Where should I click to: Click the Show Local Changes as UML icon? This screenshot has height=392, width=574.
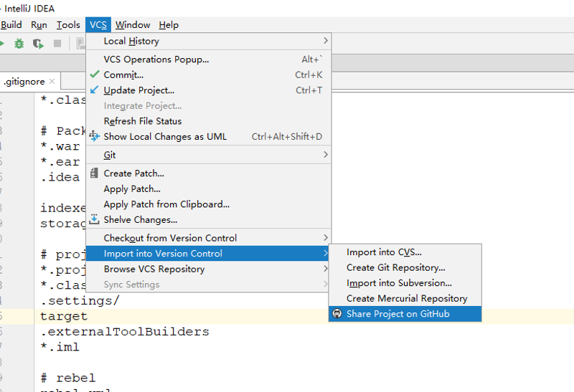tap(94, 136)
